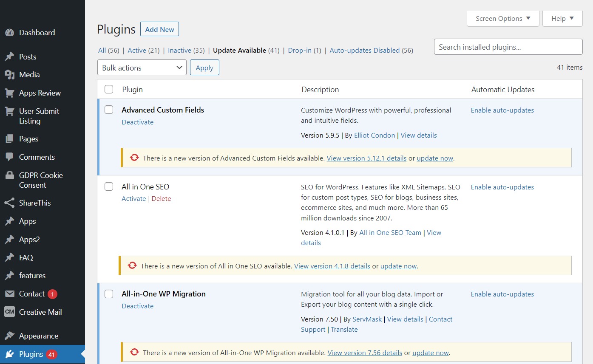Viewport: 593px width, 364px height.
Task: Open the Bulk actions dropdown
Action: click(142, 68)
